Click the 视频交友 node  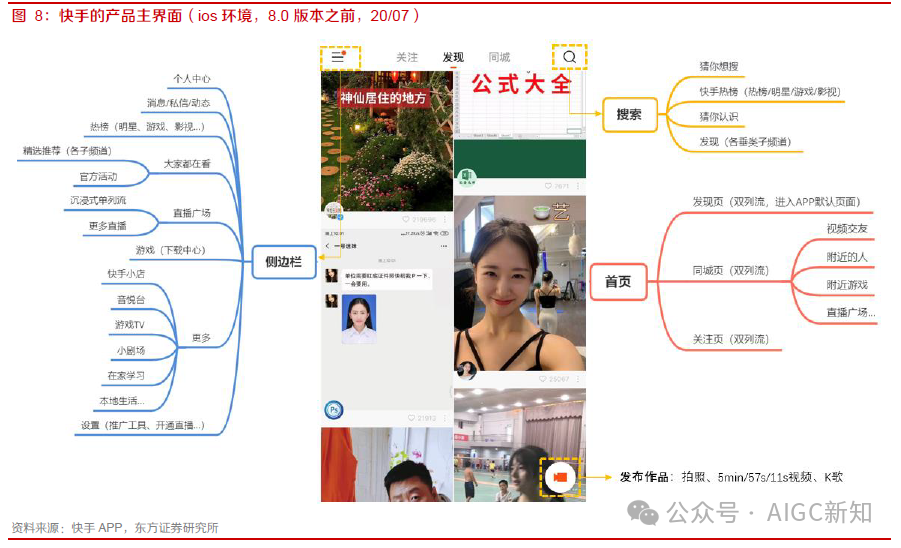coord(847,229)
